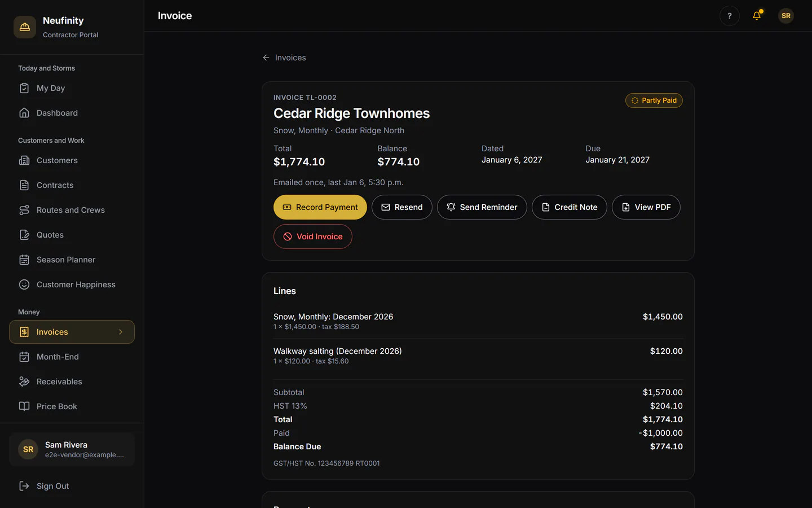
Task: Expand the Invoices chevron in the sidebar
Action: (x=121, y=332)
